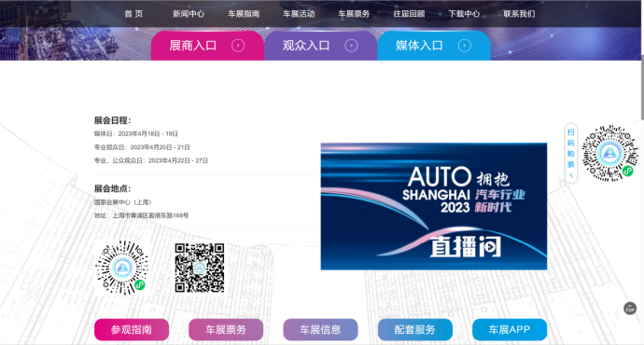Go to 下载中心 download center

(464, 14)
